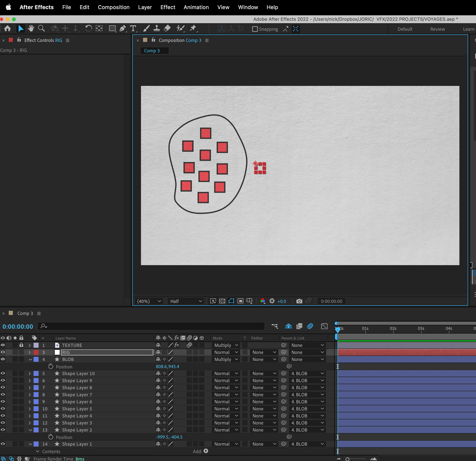Screen dimensions: 476x461
Task: Switch to the Review workspace
Action: pos(437,29)
